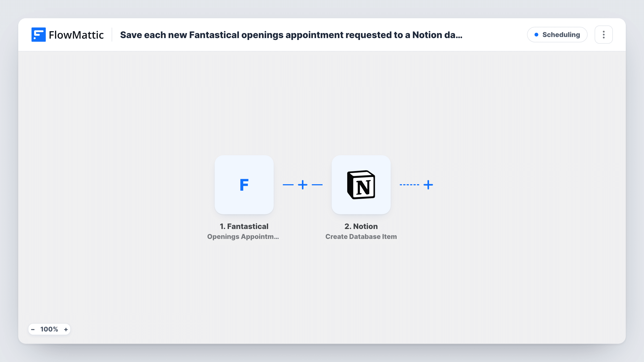Select the "2. Notion" step label
Viewport: 644px width, 362px height.
coord(361,226)
